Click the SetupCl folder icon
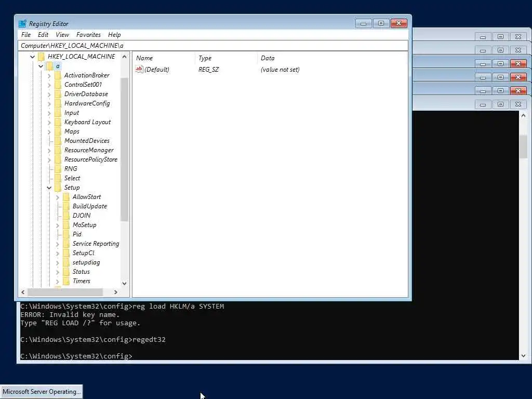Screen dimensions: 532x399 (x=66, y=253)
